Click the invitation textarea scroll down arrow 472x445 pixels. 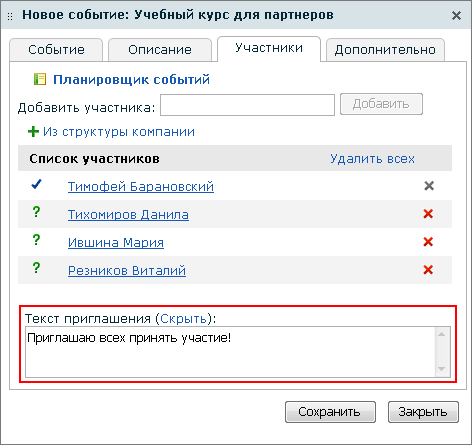coord(442,369)
